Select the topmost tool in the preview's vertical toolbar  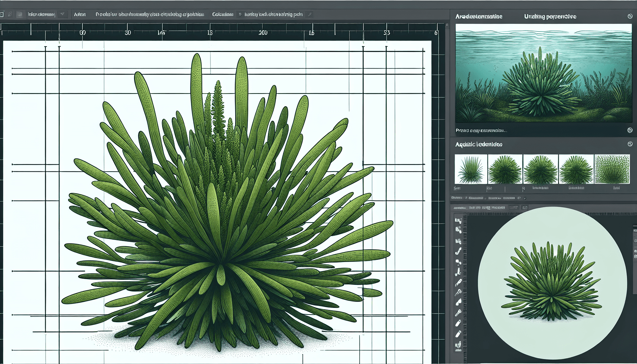point(458,221)
